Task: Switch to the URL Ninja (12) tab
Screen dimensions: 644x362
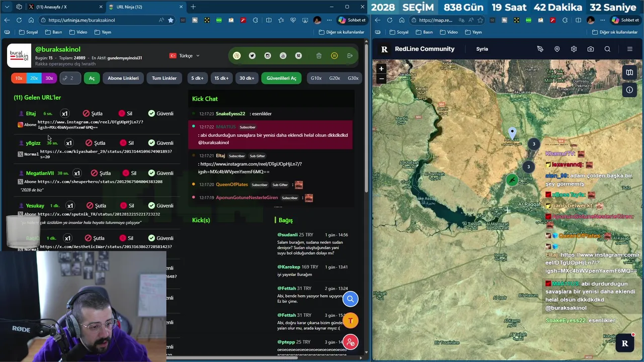Action: coord(145,7)
